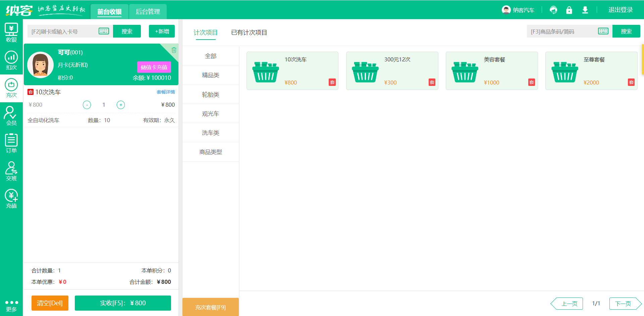This screenshot has height=316, width=644.
Task: Click the 储值卡充值 recharge button
Action: (154, 67)
